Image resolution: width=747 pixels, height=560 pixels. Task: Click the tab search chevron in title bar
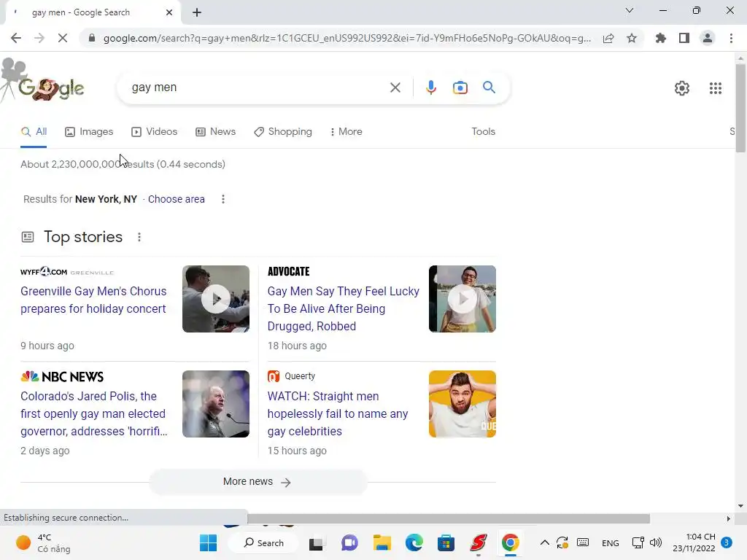pyautogui.click(x=630, y=10)
